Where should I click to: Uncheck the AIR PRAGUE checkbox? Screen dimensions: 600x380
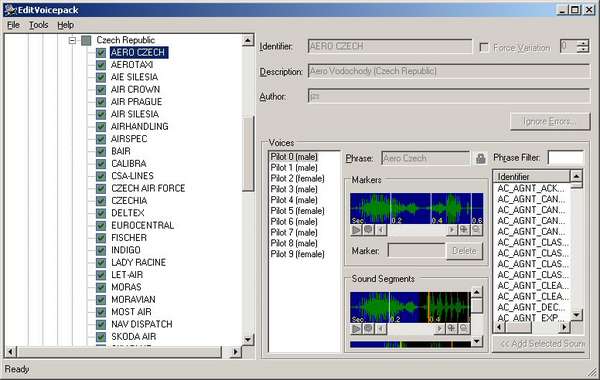click(101, 102)
